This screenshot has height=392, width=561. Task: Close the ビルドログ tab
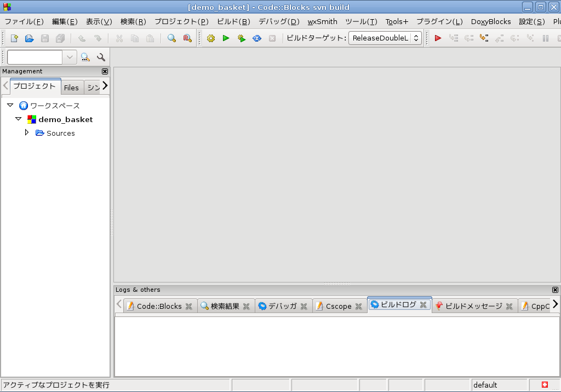[x=423, y=305]
